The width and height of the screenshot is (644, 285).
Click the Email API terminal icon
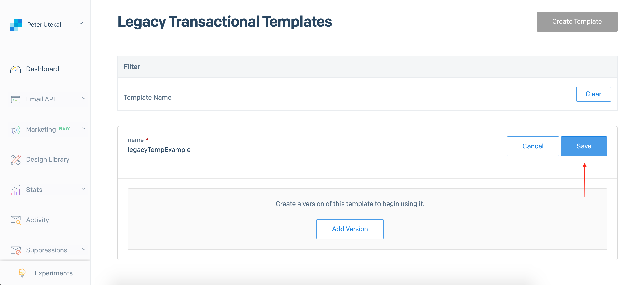(15, 99)
